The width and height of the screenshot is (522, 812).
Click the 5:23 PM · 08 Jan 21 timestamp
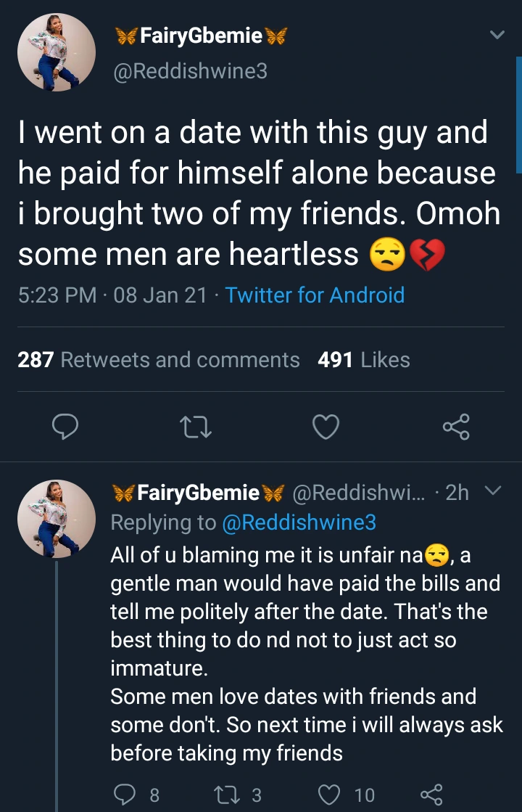click(x=112, y=295)
